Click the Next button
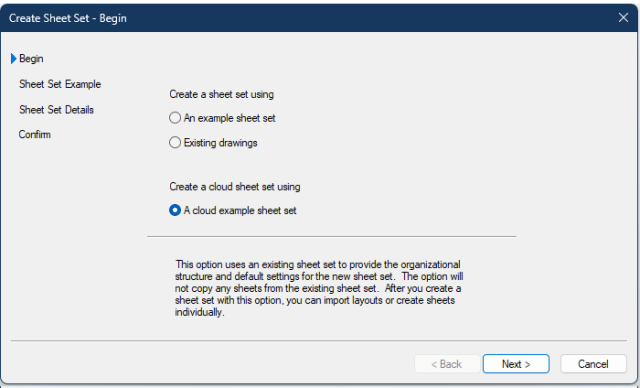The image size is (640, 388). 516,364
